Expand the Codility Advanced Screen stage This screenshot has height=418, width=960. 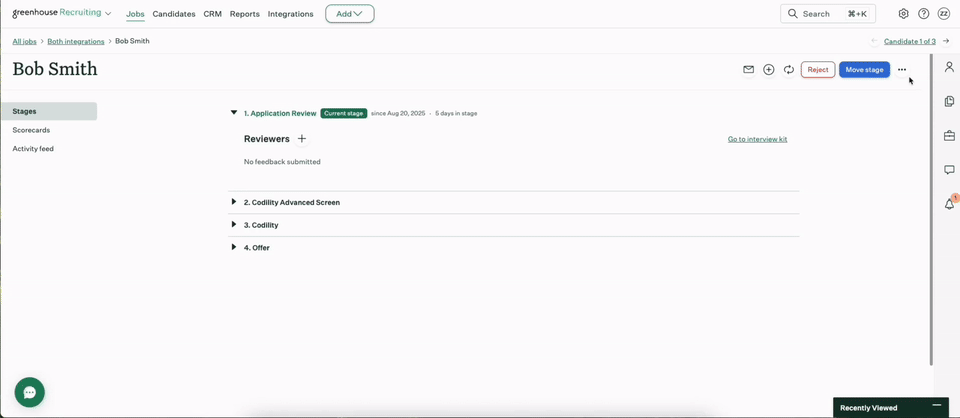coord(234,202)
